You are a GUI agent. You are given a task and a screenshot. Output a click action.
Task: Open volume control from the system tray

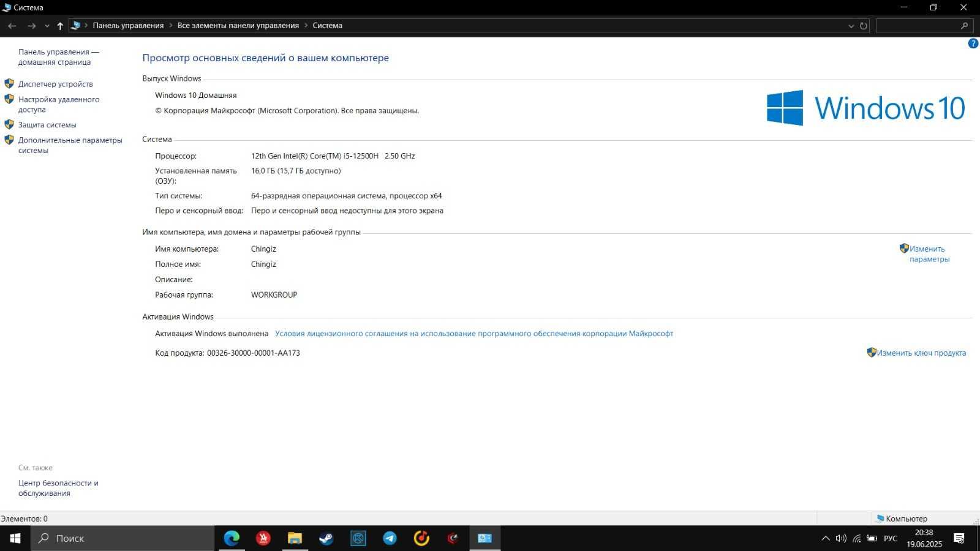(x=841, y=538)
